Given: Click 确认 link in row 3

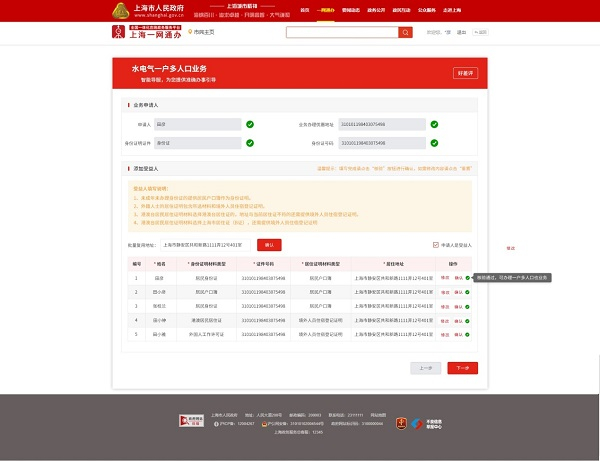Looking at the screenshot, I should coord(458,307).
